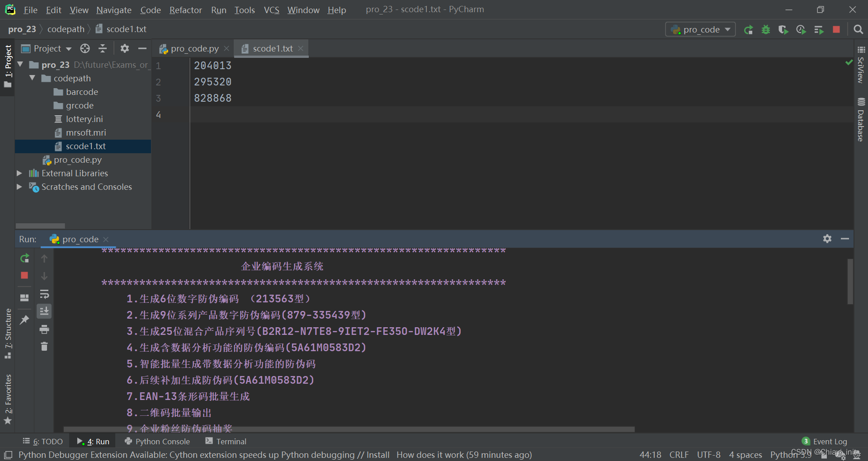Toggle the 1: Project tool window

[x=8, y=66]
